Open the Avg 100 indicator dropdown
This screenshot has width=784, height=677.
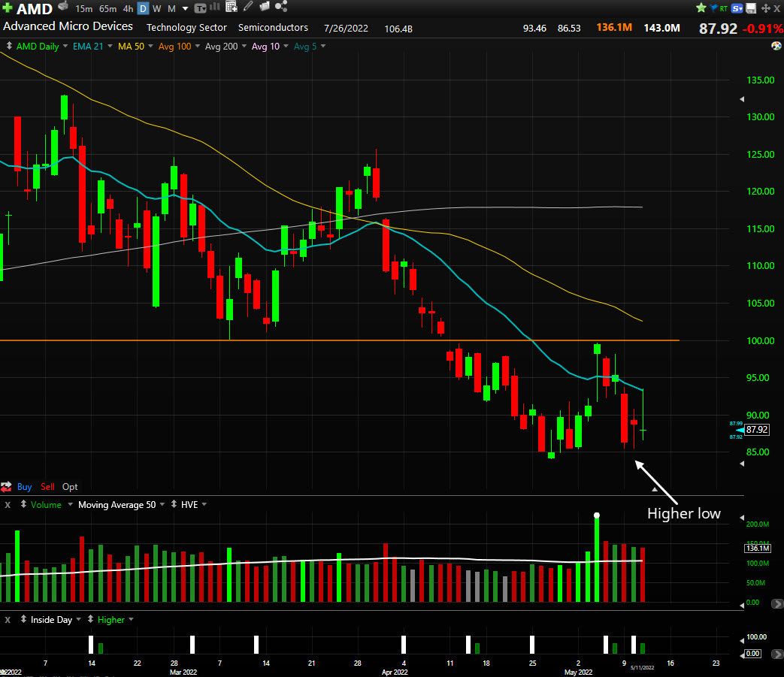pyautogui.click(x=198, y=46)
